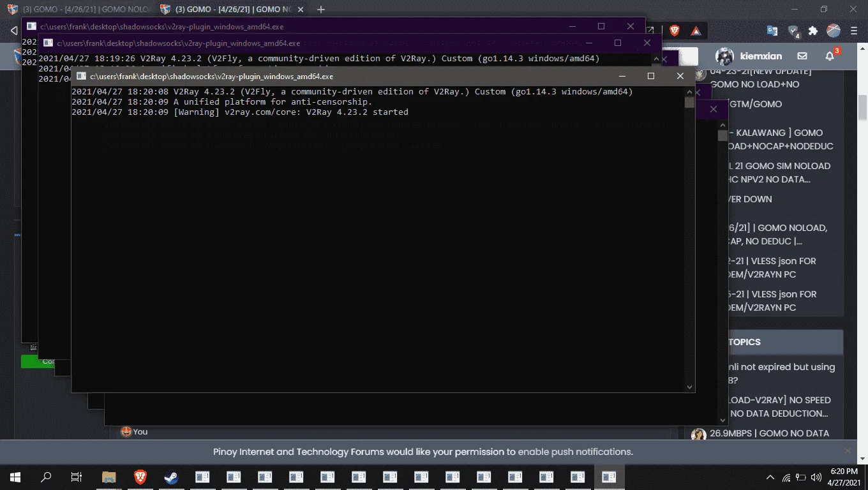Open the network Wi-Fi tray icon
Image resolution: width=868 pixels, height=490 pixels.
pyautogui.click(x=786, y=477)
